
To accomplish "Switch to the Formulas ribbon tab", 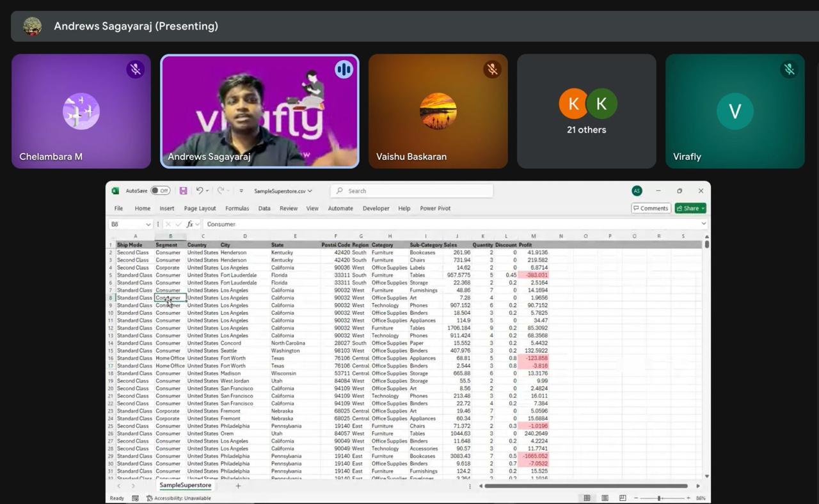I will tap(237, 208).
